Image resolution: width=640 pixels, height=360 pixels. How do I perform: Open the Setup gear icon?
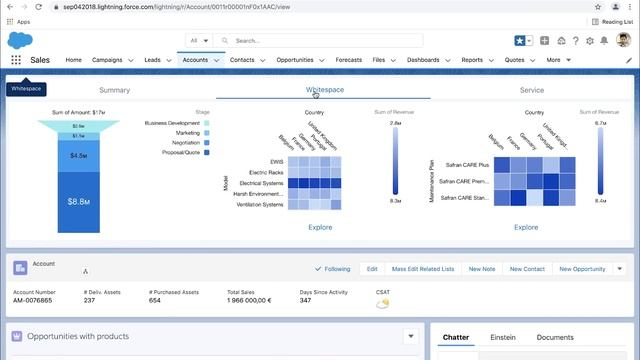pos(590,40)
